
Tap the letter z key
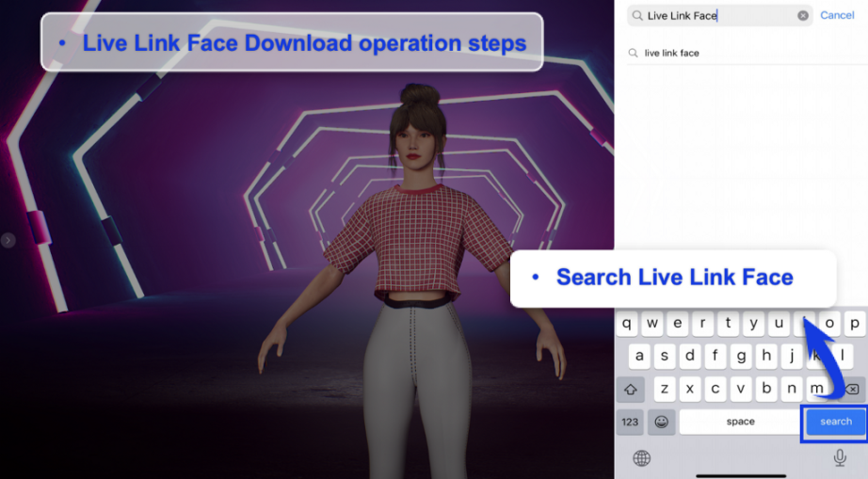pos(666,389)
